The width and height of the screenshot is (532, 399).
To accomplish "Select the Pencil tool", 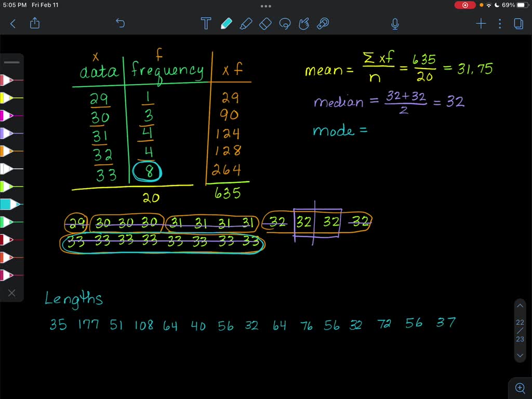I will [227, 23].
